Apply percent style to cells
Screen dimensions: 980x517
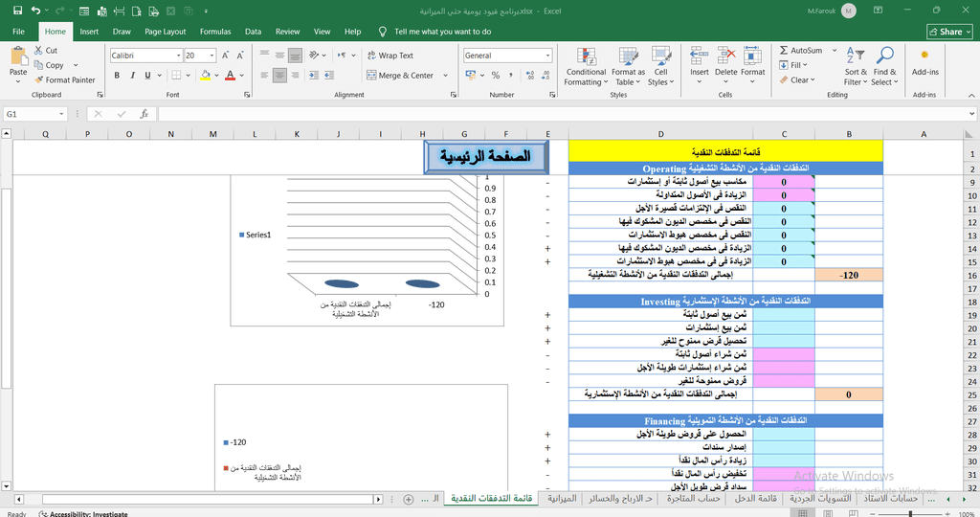pyautogui.click(x=496, y=75)
